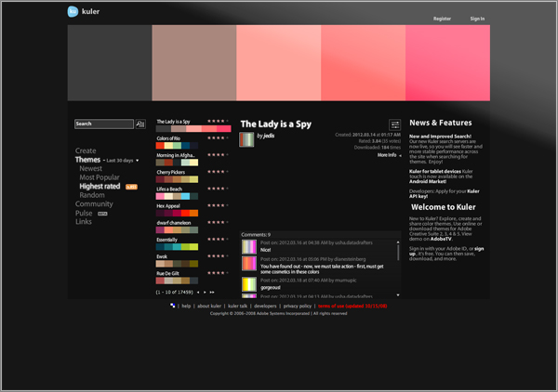Screen dimensions: 558x392
Task: Click the Colors of Rio star rating
Action: (x=218, y=137)
